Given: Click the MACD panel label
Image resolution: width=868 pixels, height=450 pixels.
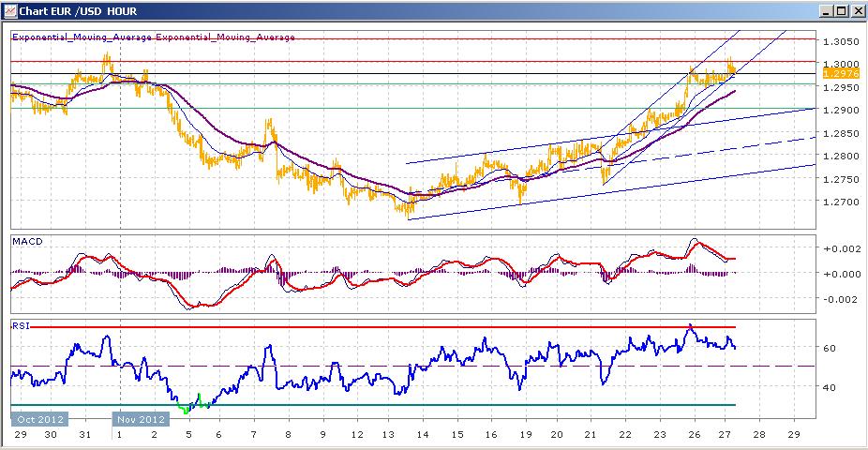Looking at the screenshot, I should coord(28,242).
